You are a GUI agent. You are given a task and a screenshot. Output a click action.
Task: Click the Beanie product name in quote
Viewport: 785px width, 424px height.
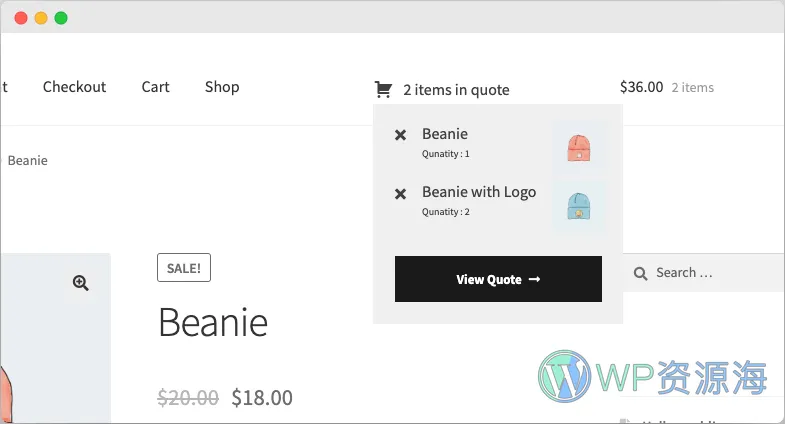[x=445, y=134]
